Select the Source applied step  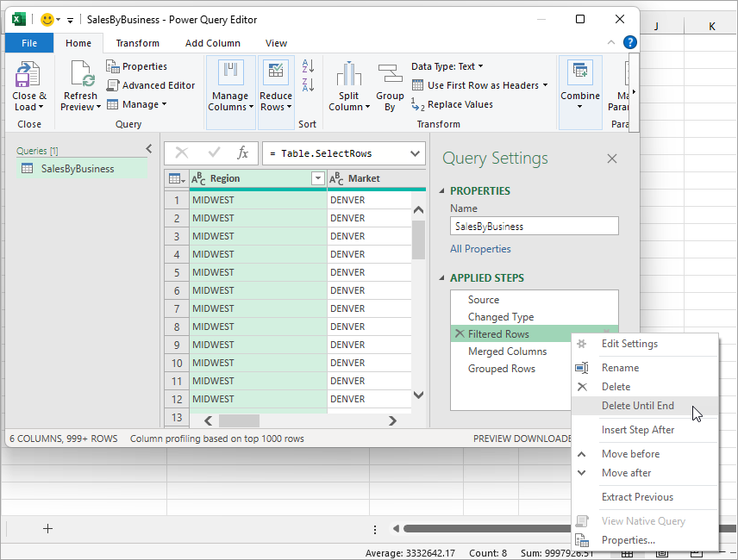point(535,300)
